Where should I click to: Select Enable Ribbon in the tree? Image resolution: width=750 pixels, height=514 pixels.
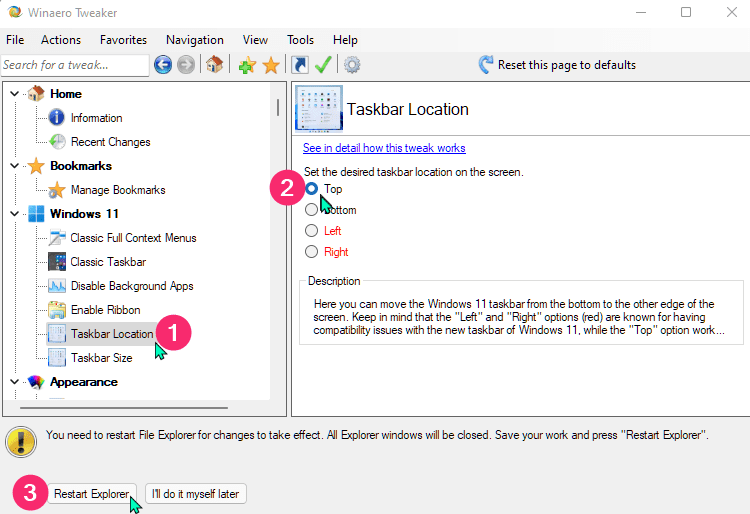point(106,310)
